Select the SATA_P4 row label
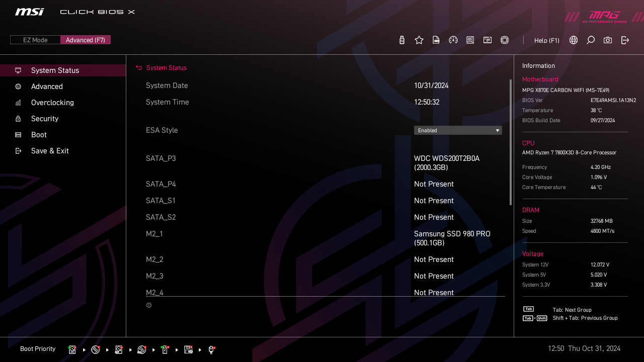Viewport: 644px width, 362px height. pos(161,184)
